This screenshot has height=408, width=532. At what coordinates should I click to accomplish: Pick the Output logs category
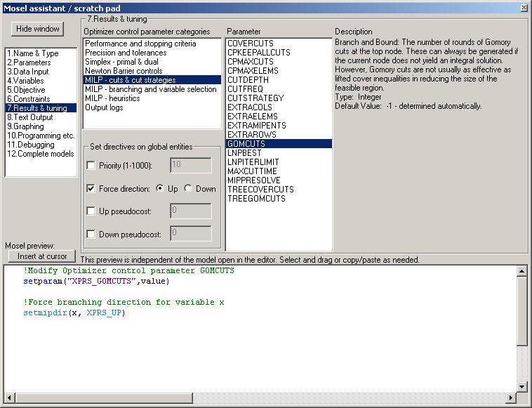[x=105, y=107]
